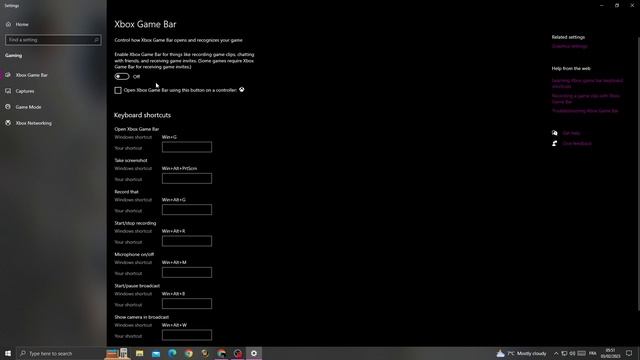640x360 pixels.
Task: Click Your shortcut field for Show camera in broadcast
Action: [x=187, y=335]
